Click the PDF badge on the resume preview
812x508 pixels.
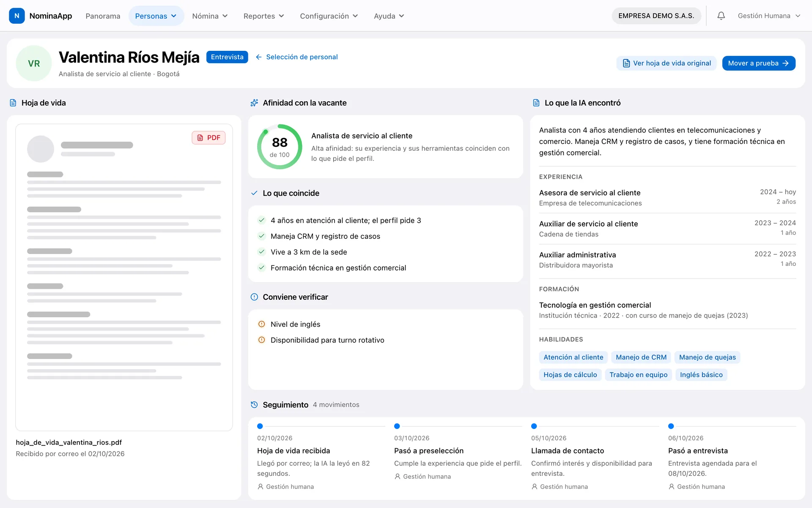(208, 138)
